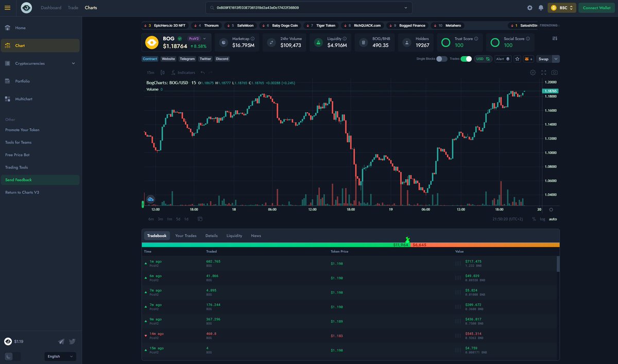This screenshot has width=618, height=364.
Task: Open token Telegram link button
Action: [187, 59]
